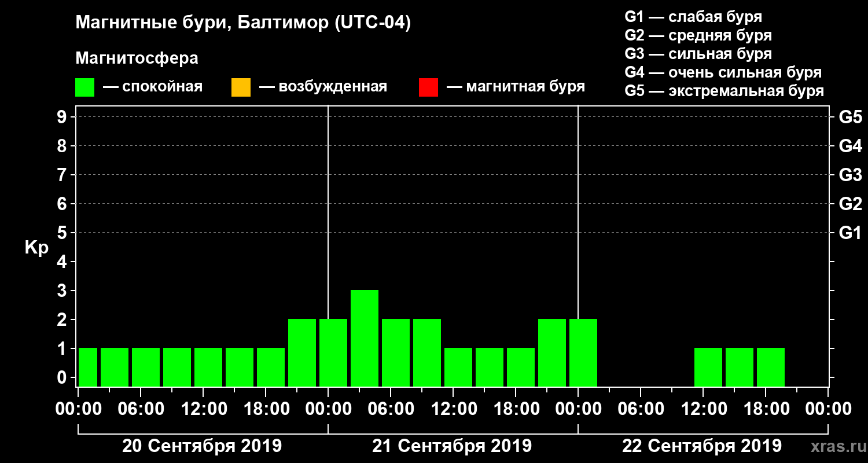
Task: Click the '22 Сентября 2019' date label
Action: tap(702, 446)
